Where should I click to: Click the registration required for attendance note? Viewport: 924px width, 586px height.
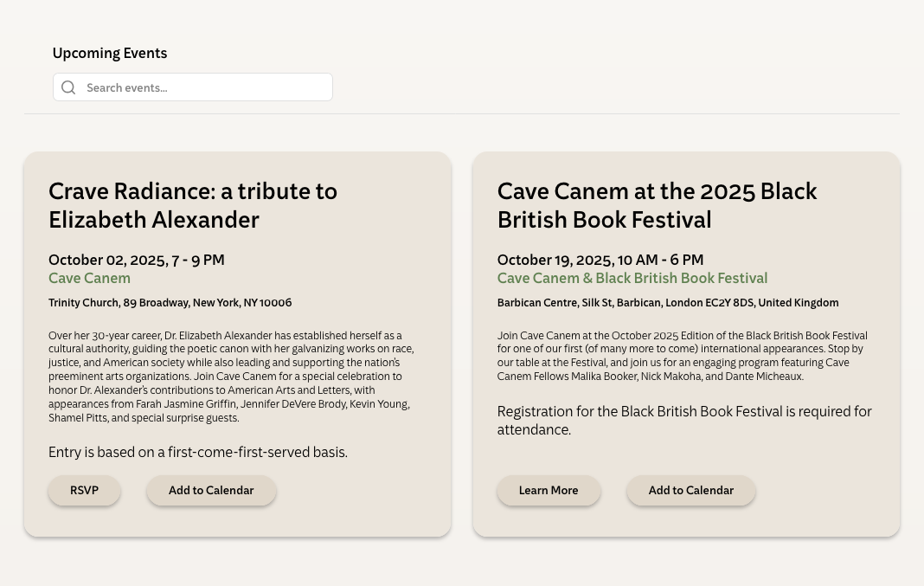683,420
